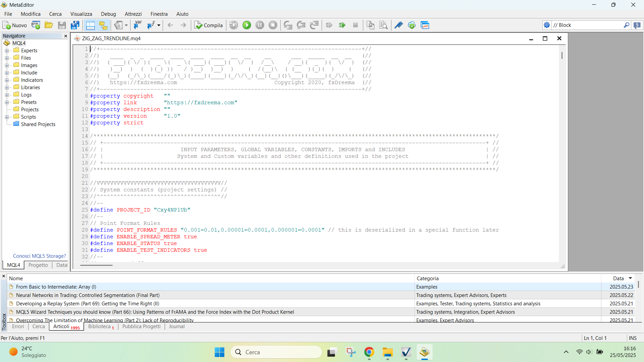Click the Conosci MQL5 Storage? link
This screenshot has height=362, width=644.
point(40,256)
